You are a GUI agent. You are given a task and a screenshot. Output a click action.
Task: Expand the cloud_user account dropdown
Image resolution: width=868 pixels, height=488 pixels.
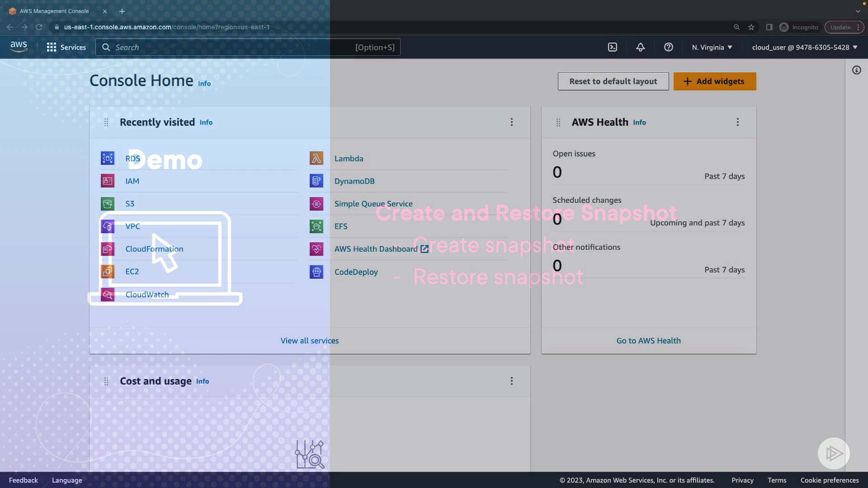[x=804, y=47]
